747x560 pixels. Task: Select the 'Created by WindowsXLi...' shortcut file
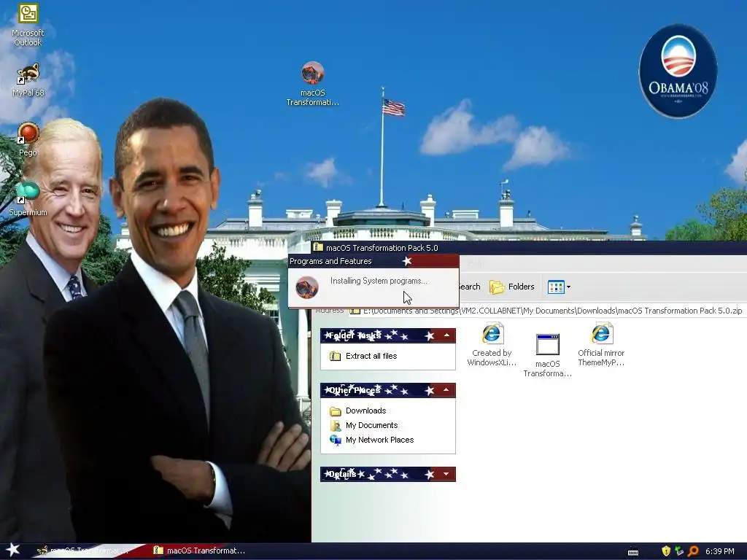pos(492,345)
